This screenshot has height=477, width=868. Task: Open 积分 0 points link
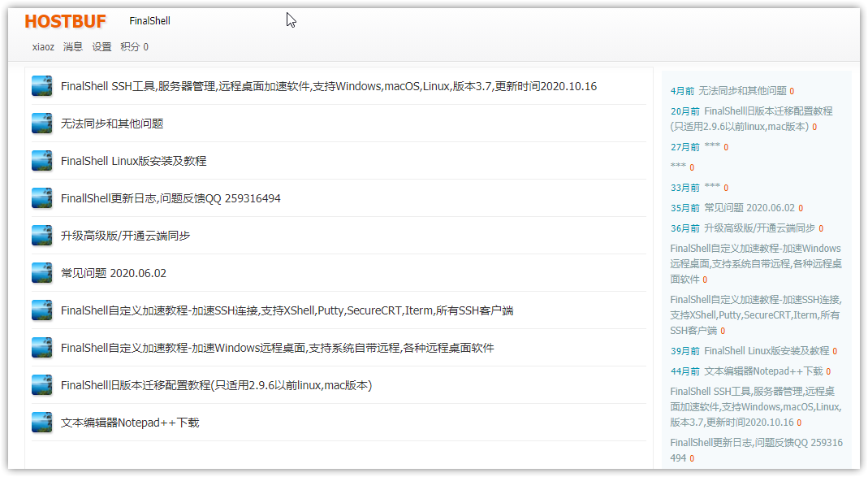[134, 47]
